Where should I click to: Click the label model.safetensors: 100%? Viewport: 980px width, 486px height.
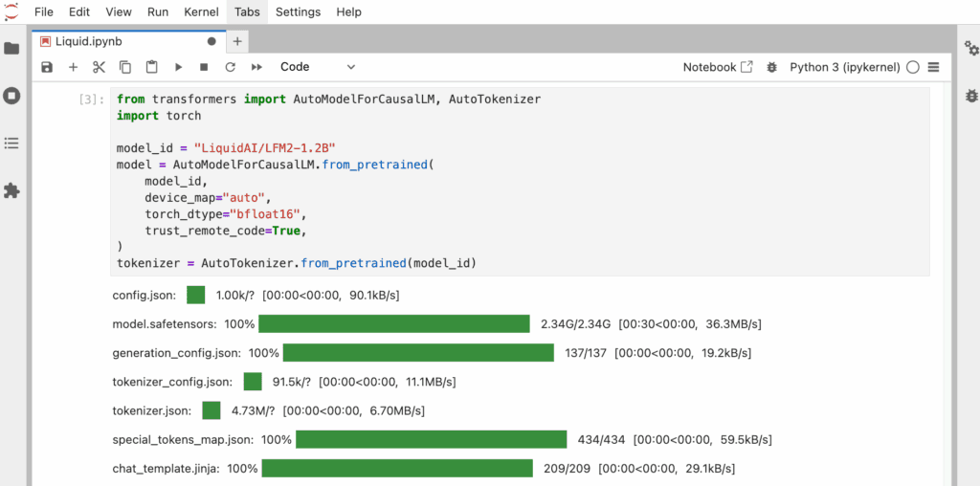pyautogui.click(x=184, y=324)
